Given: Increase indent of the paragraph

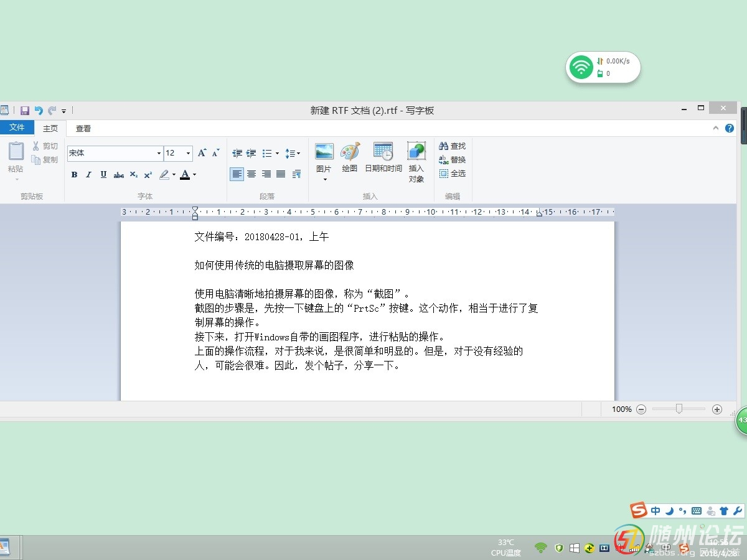Looking at the screenshot, I should [x=251, y=153].
